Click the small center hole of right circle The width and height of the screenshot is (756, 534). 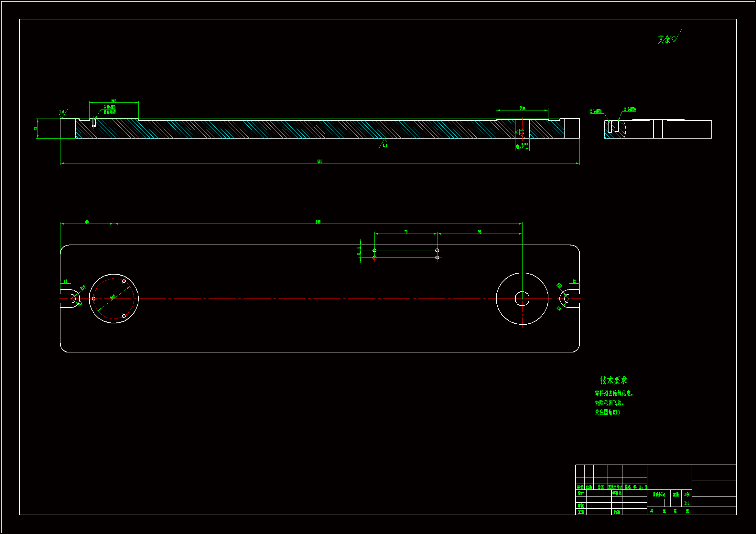point(522,298)
